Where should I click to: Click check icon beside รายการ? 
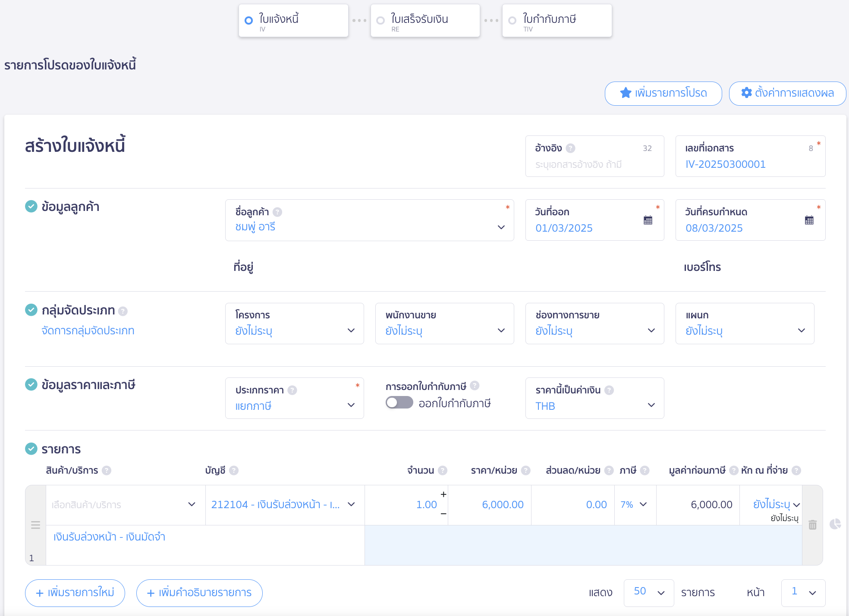coord(31,449)
